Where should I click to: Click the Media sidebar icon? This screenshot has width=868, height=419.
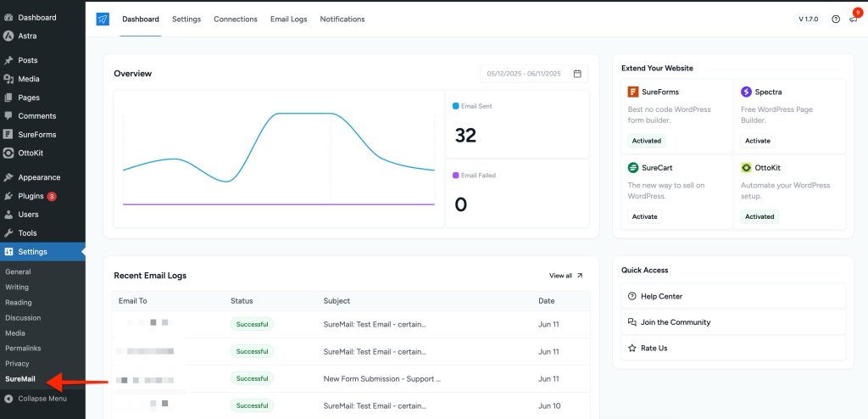8,79
